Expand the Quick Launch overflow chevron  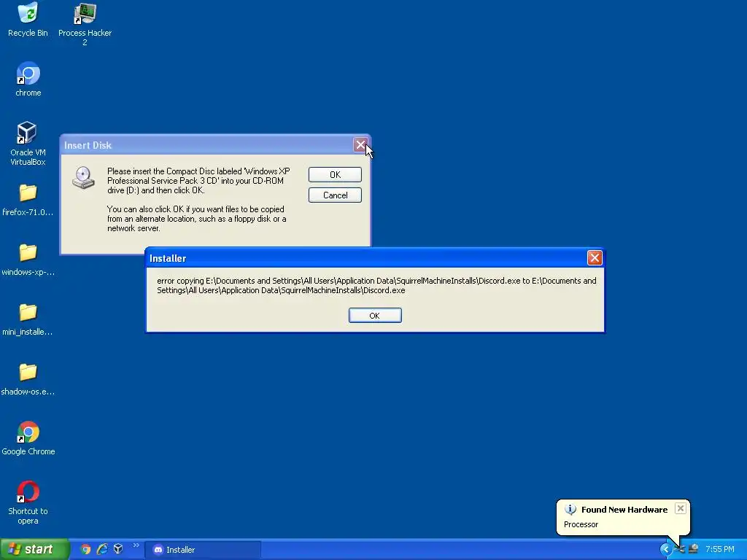(136, 545)
